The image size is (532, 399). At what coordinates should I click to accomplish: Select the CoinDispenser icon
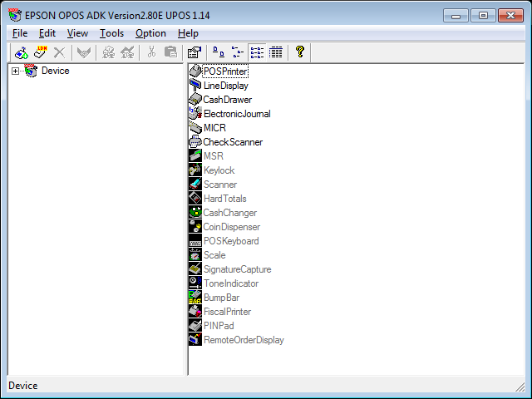point(195,227)
